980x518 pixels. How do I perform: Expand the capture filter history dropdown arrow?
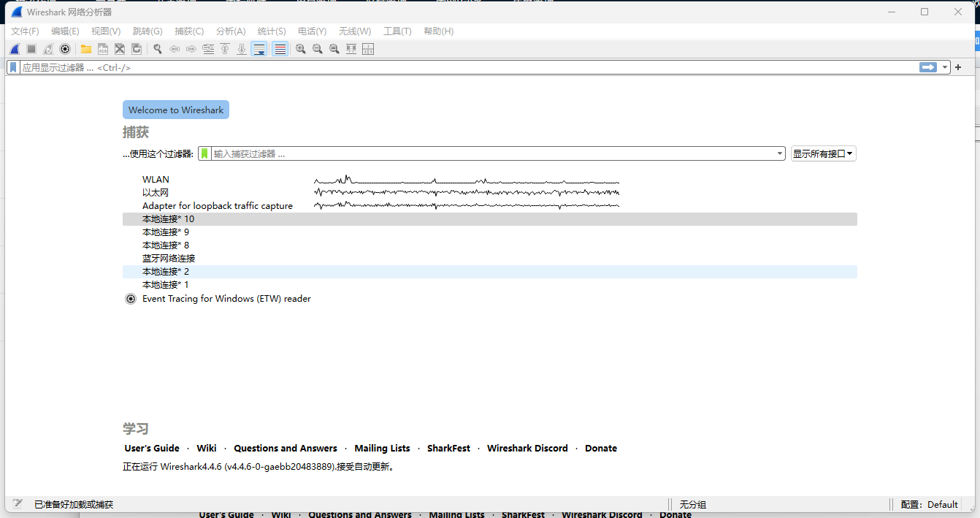(781, 153)
